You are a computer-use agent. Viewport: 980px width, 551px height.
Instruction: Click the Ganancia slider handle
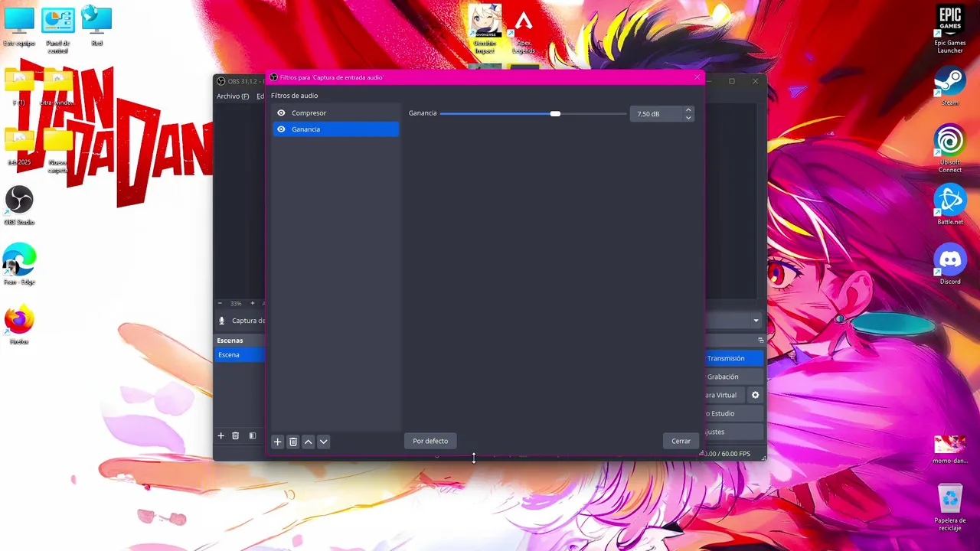[x=555, y=113]
